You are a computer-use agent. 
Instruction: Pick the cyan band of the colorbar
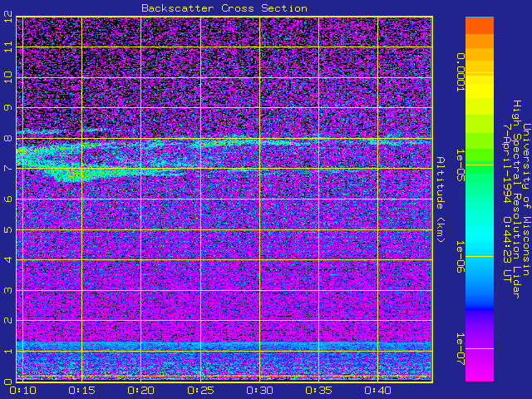click(x=480, y=234)
